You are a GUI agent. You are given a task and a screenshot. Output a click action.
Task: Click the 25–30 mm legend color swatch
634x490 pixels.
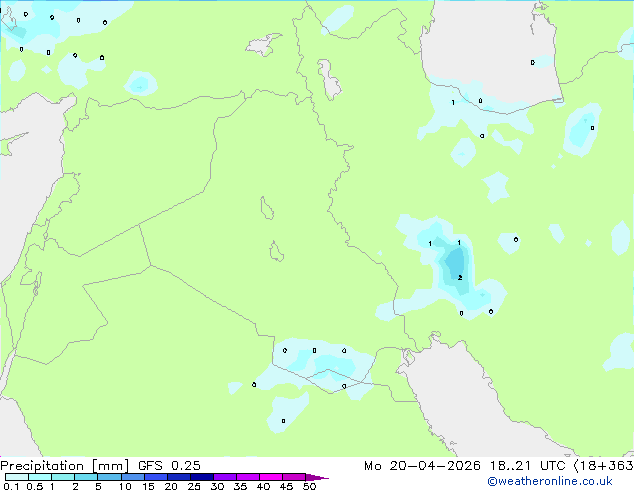click(x=201, y=477)
